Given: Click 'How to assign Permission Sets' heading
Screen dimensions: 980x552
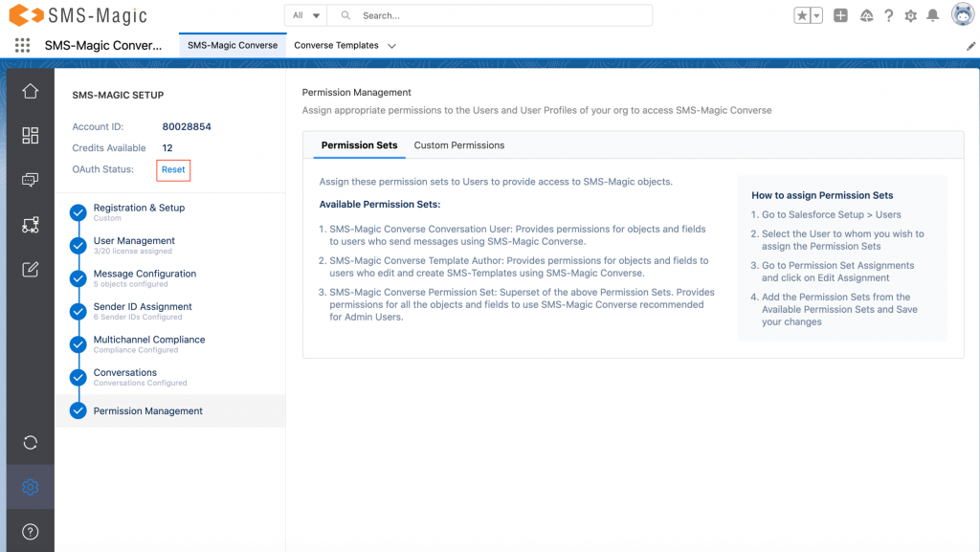Looking at the screenshot, I should 822,195.
